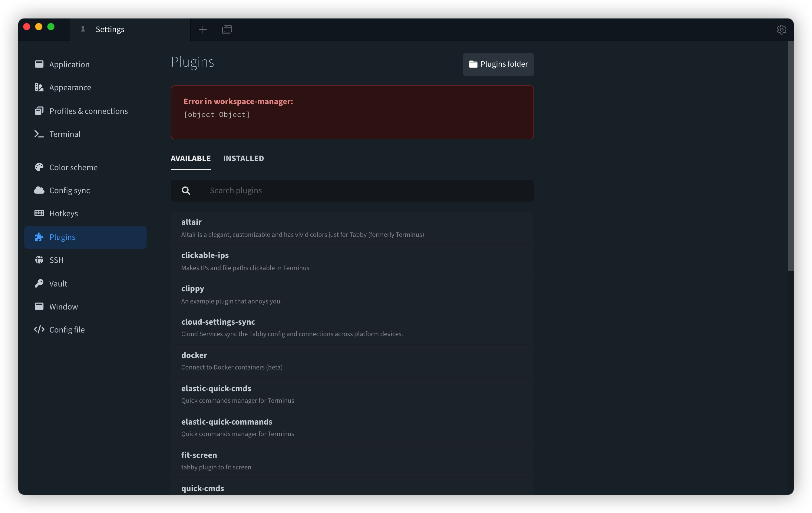Open the Color scheme panel
Image resolution: width=812 pixels, height=513 pixels.
pyautogui.click(x=73, y=167)
